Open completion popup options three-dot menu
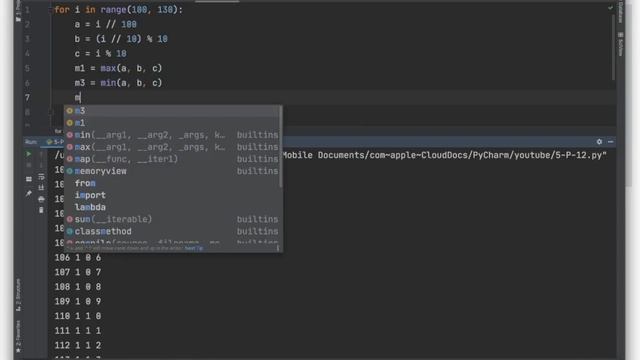 coord(278,248)
